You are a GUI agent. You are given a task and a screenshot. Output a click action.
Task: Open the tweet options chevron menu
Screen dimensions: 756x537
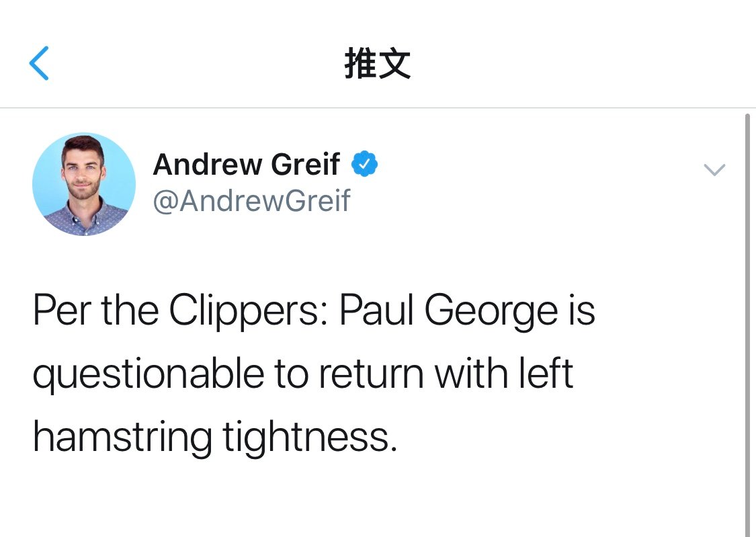(714, 170)
